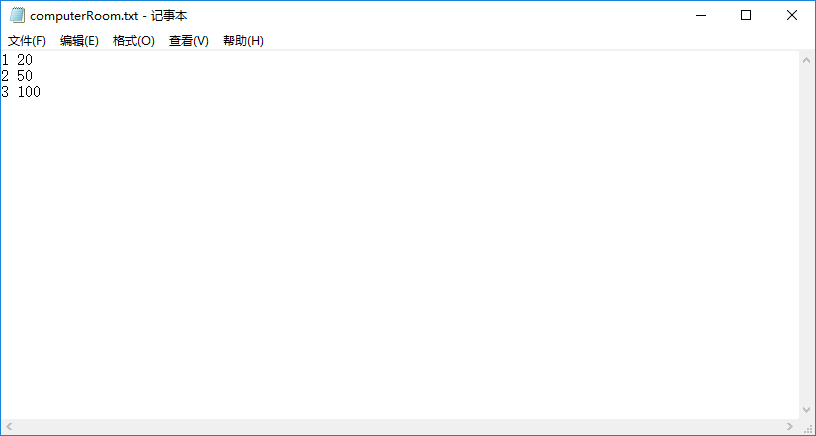Place cursor in the line "3 100"
816x436 pixels.
click(x=28, y=92)
